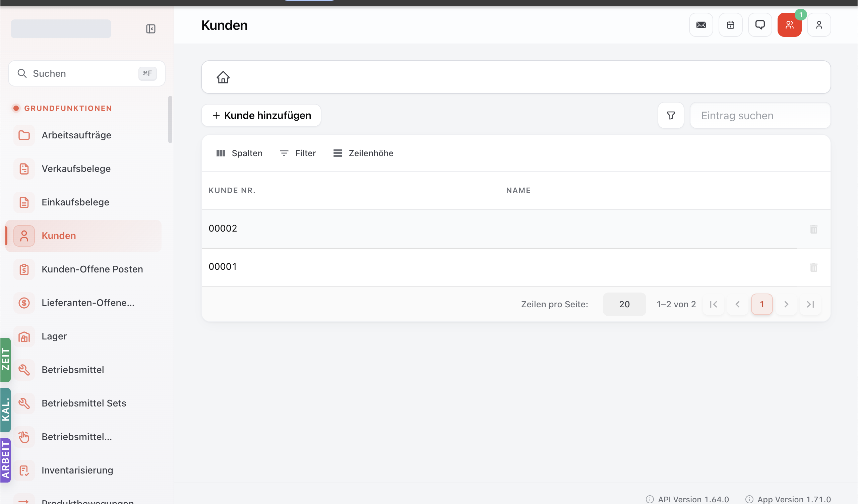The width and height of the screenshot is (858, 504).
Task: Click the Eintrag suchen input field
Action: pos(760,115)
